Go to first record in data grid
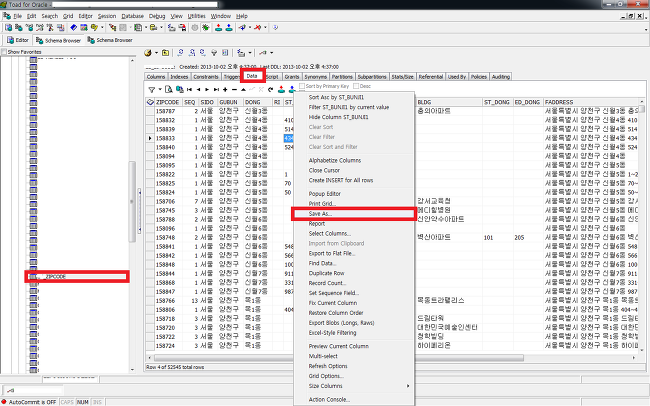Viewport: 650px width, 406px height. 189,89
